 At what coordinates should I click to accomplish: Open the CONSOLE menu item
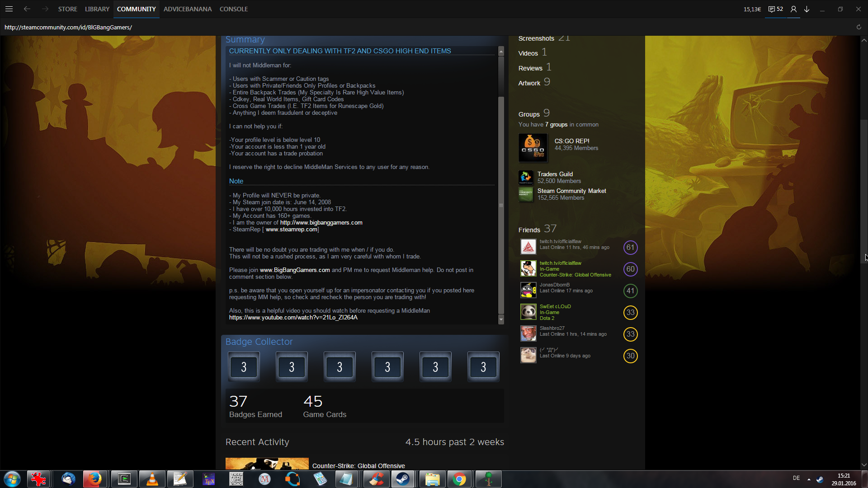click(233, 9)
